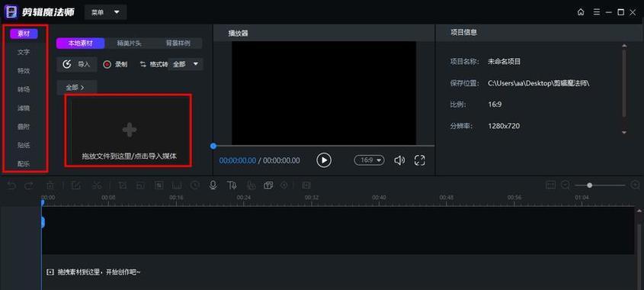Viewport: 644px width, 290px height.
Task: Click the timeline fit-to-view icon
Action: click(550, 185)
